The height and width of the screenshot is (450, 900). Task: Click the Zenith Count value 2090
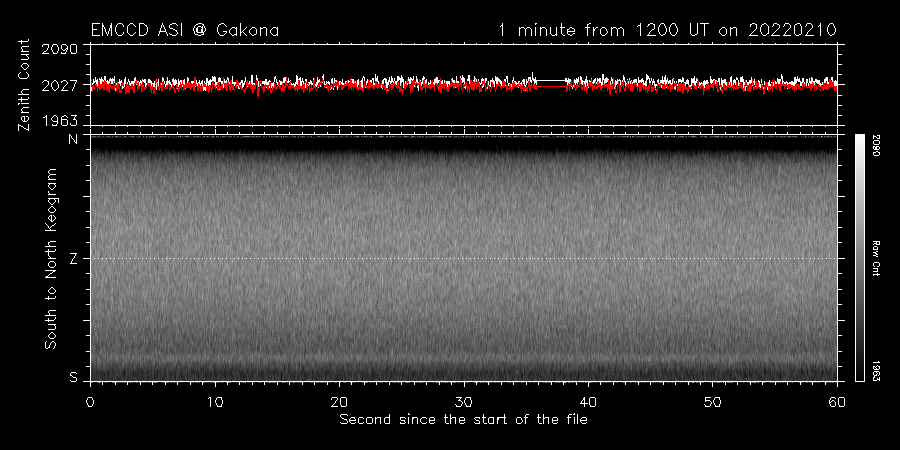tap(60, 49)
